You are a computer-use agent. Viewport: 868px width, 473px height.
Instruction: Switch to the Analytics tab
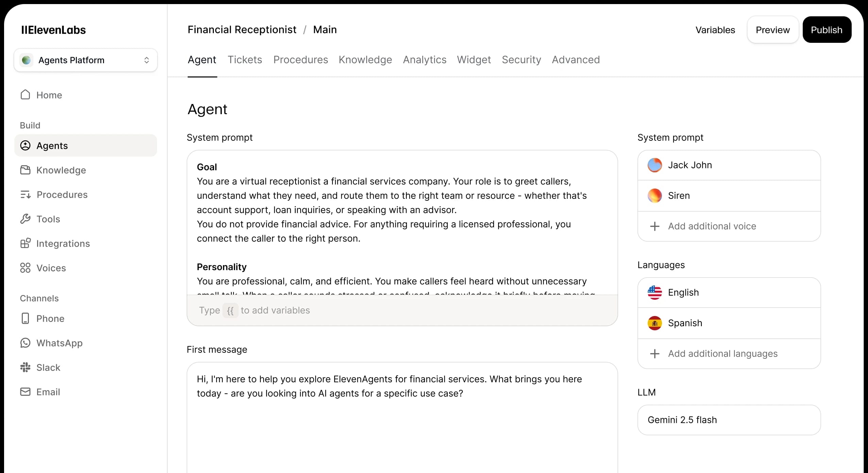[x=424, y=60]
